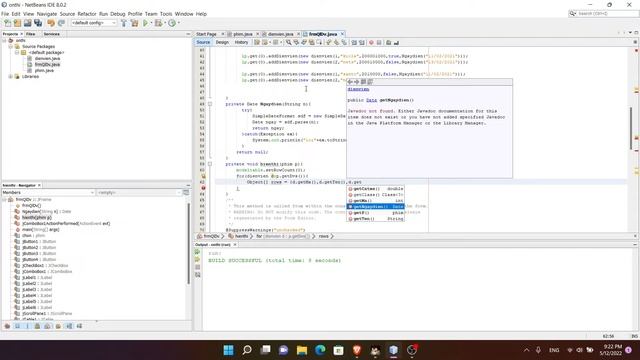Click the Build Project hammer icon
640x360 pixels.
(124, 23)
